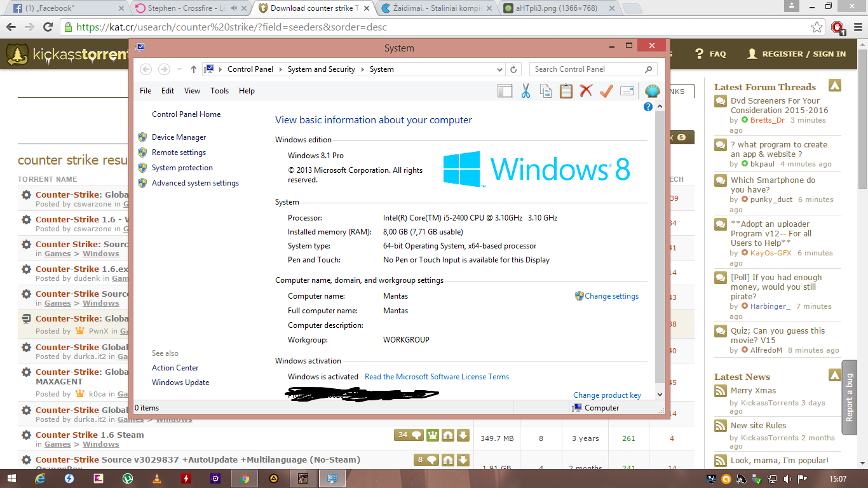The width and height of the screenshot is (868, 488).
Task: Expand the chevron after System and Security breadcrumb
Action: coord(362,69)
